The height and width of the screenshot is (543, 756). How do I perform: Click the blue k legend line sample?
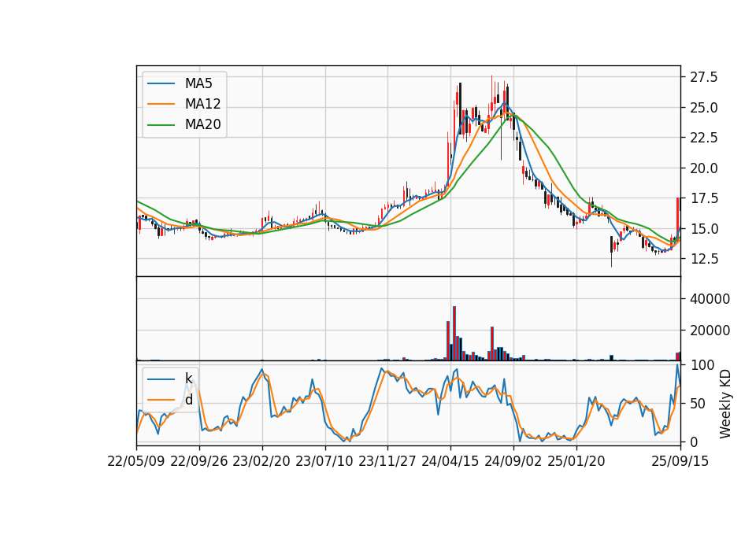pyautogui.click(x=161, y=379)
